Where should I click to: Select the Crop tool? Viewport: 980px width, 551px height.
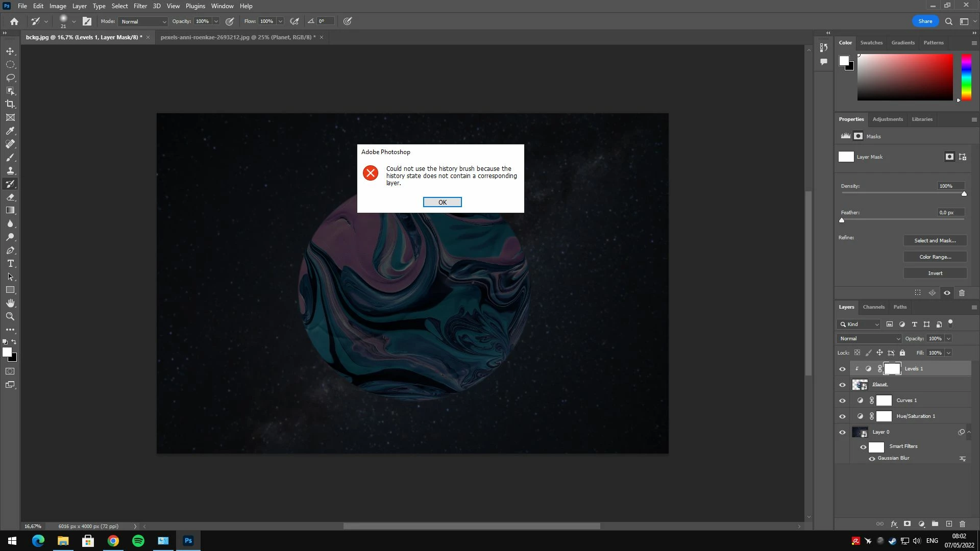pyautogui.click(x=10, y=104)
